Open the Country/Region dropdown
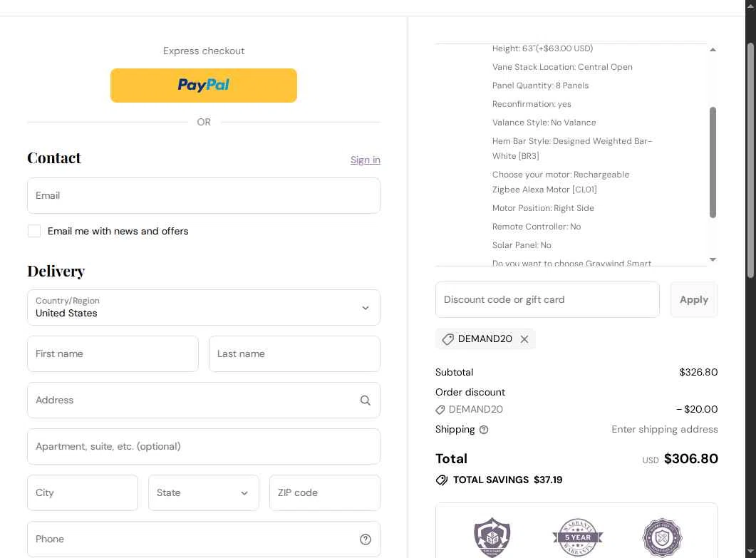Screen dimensions: 756x558 tap(204, 308)
